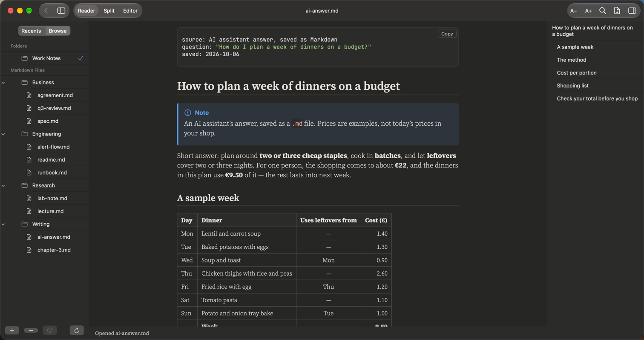The image size is (644, 340).
Task: Collapse the Research folder chevron
Action: [3, 186]
